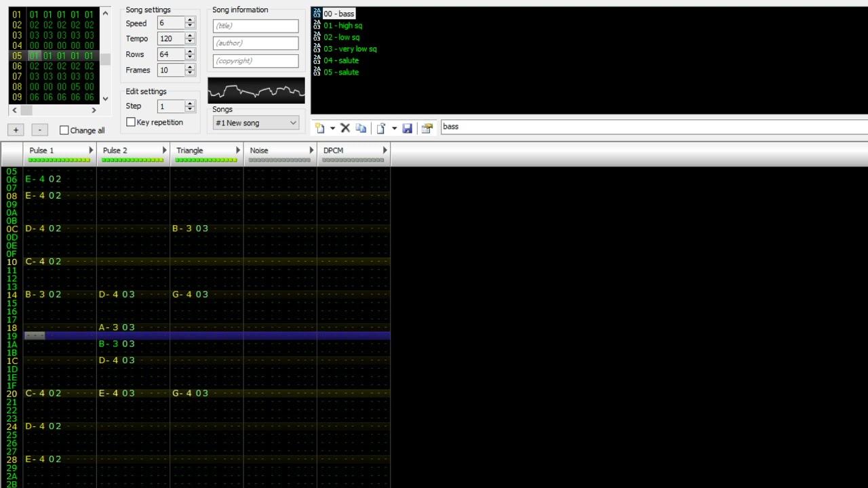Image resolution: width=868 pixels, height=488 pixels.
Task: Click the author input field
Action: pyautogui.click(x=256, y=43)
